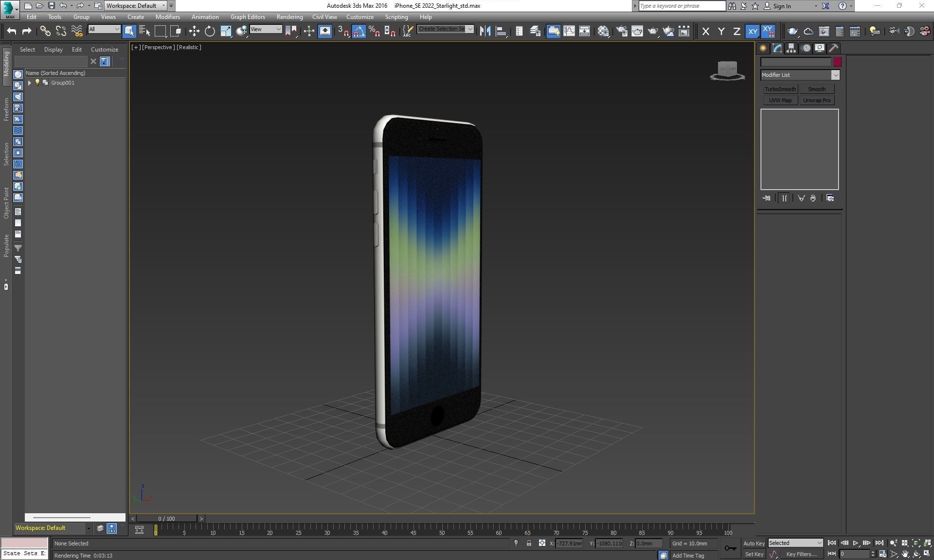
Task: Click the TurboSmooth modifier button
Action: tap(780, 89)
